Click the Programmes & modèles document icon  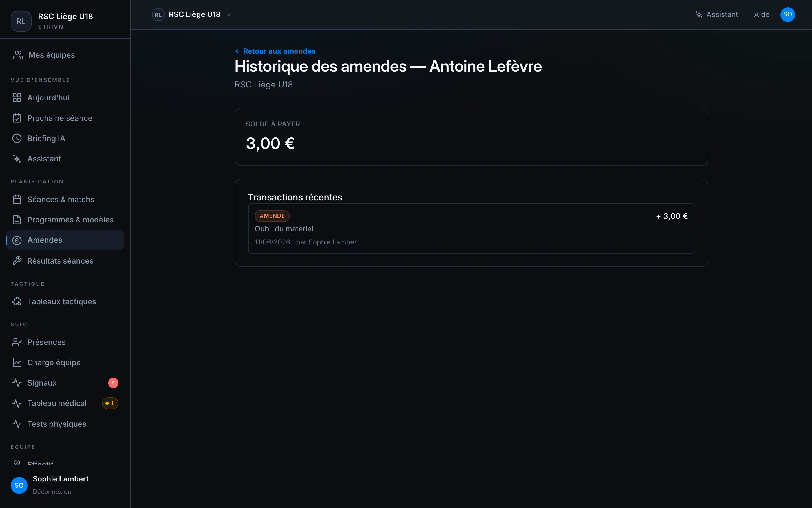[x=17, y=220]
